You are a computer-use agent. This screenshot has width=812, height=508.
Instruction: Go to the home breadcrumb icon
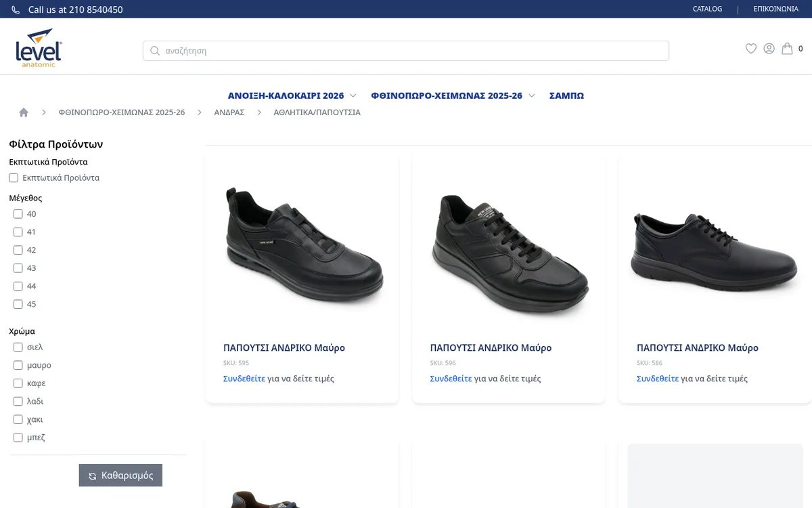tap(24, 112)
